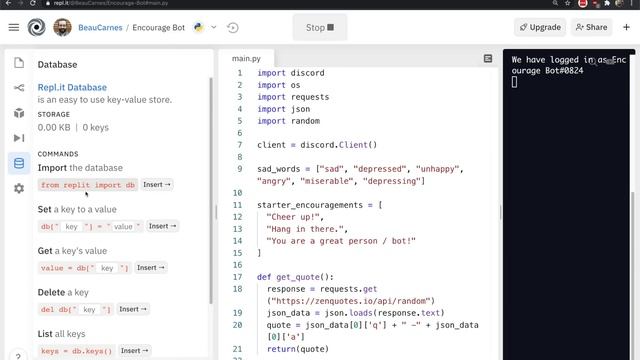Click the 'from replit import db' code snippet
Screen dimensions: 640x360
click(x=88, y=185)
